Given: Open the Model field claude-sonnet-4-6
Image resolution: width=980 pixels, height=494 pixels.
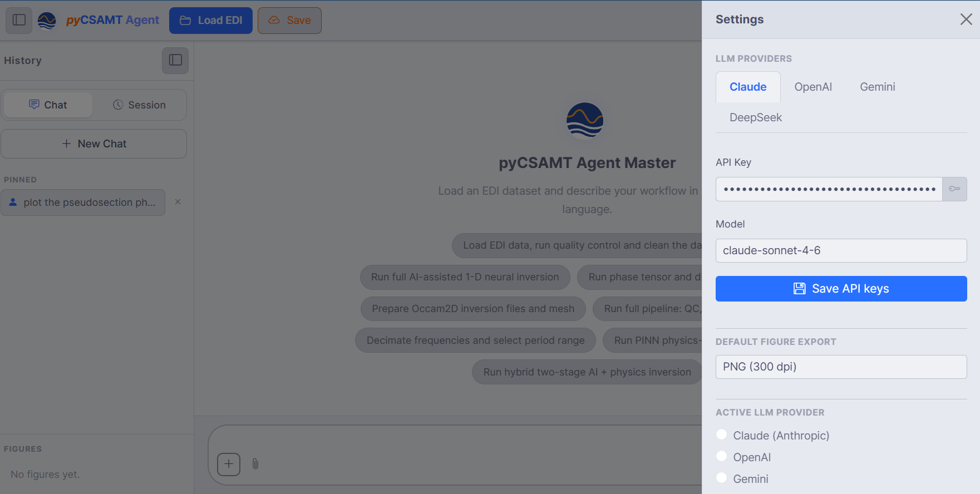Looking at the screenshot, I should (841, 250).
